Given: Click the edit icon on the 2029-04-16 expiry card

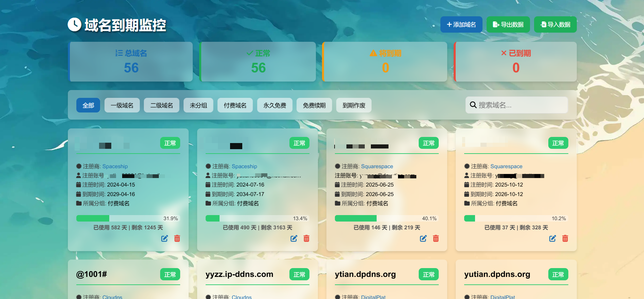Looking at the screenshot, I should [165, 239].
